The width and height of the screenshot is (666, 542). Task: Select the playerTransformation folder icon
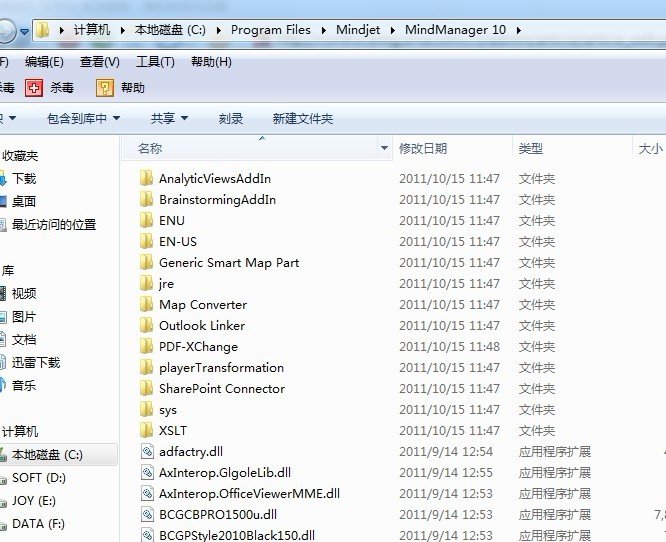click(146, 367)
